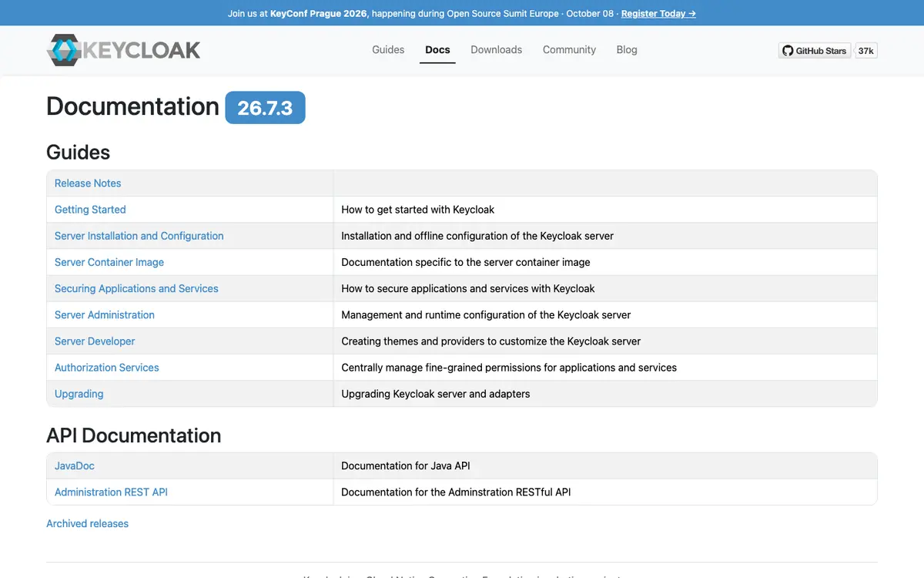Click "How to secure applications and services" text
Screen dimensions: 924x578
pyautogui.click(x=468, y=288)
